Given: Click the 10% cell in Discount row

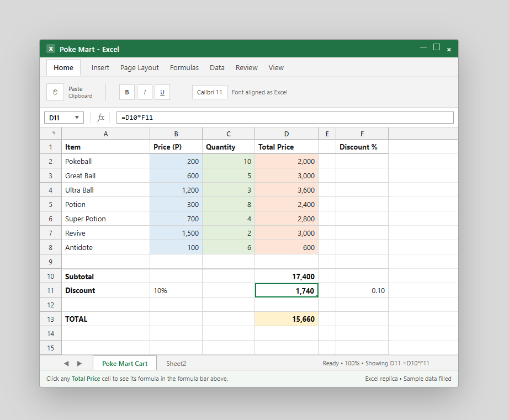Looking at the screenshot, I should (176, 290).
